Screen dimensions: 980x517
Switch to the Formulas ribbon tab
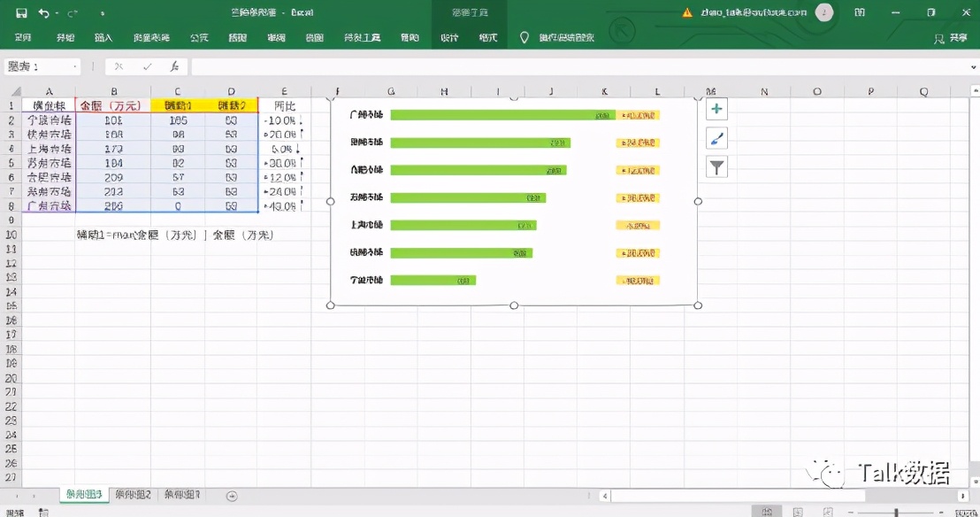pyautogui.click(x=199, y=37)
